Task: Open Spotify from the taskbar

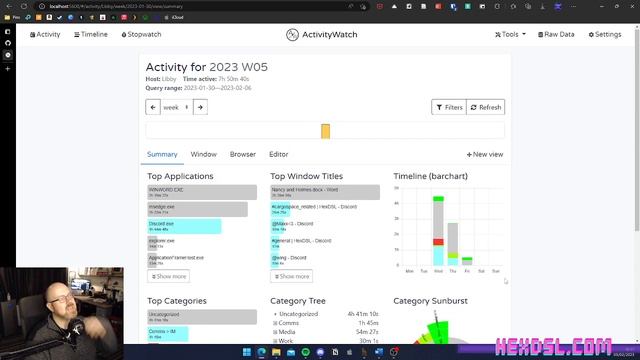Action: click(x=305, y=352)
